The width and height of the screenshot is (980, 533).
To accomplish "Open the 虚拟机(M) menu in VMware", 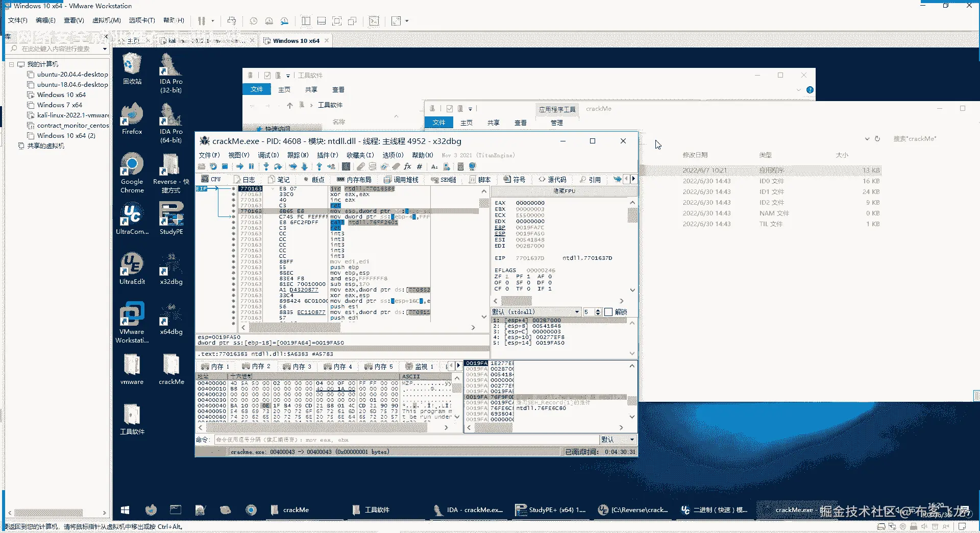I will 107,20.
